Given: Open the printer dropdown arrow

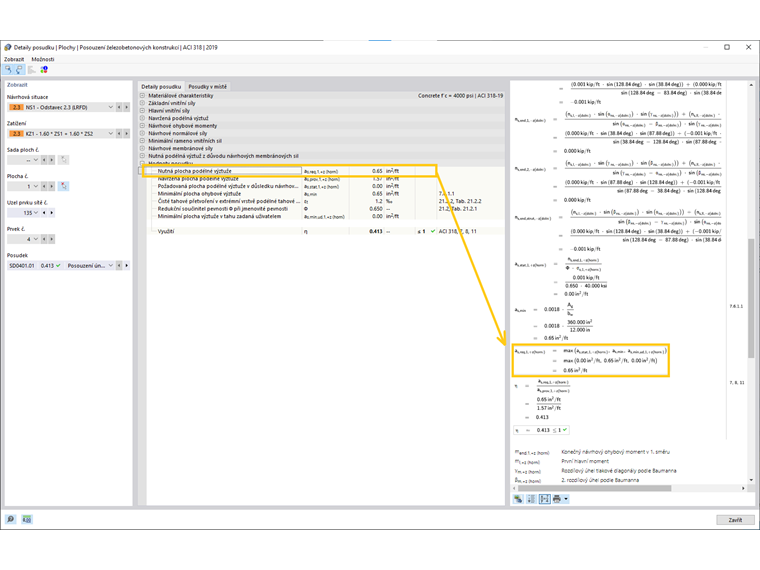Looking at the screenshot, I should tap(566, 499).
